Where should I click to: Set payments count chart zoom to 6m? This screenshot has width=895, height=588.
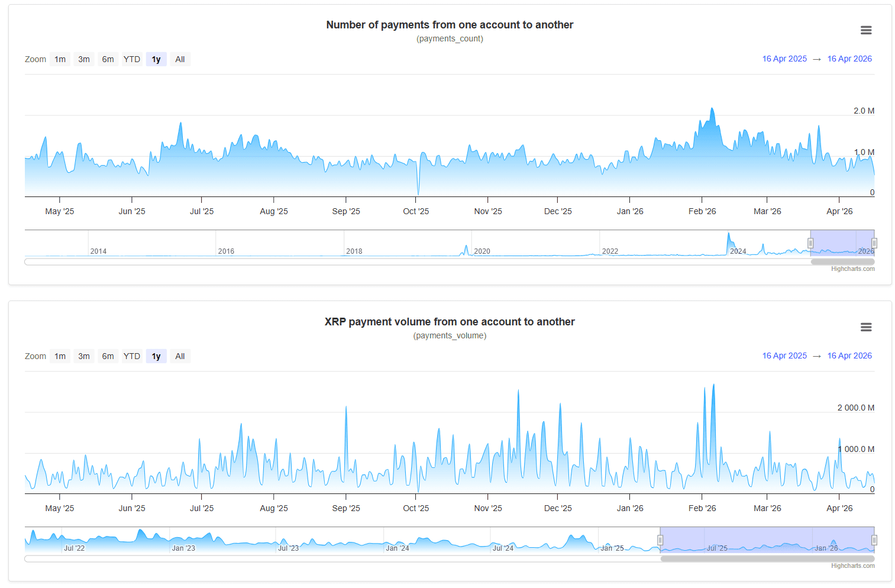click(108, 59)
